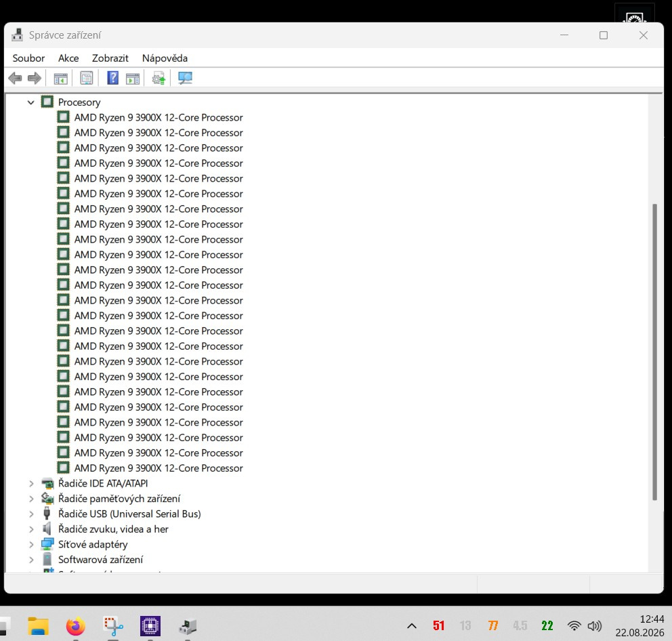Viewport: 672px width, 641px height.
Task: Go back with the left arrow toolbar icon
Action: click(x=15, y=78)
